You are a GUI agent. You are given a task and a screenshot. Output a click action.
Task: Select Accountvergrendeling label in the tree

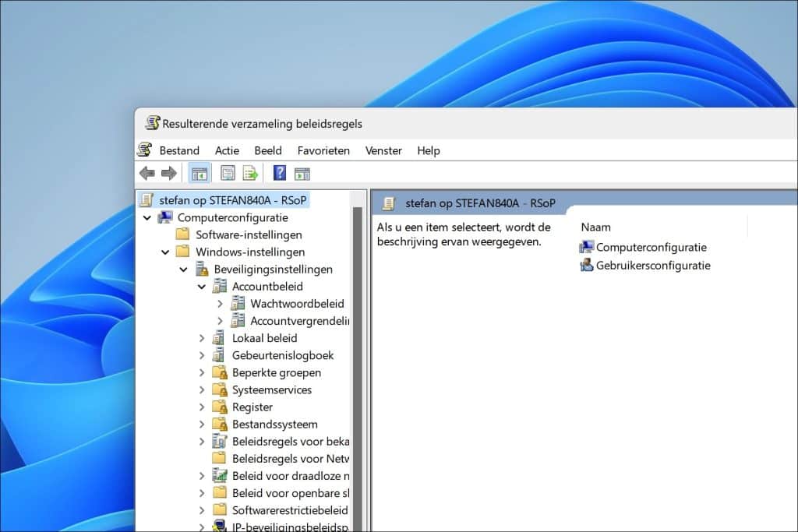(300, 321)
